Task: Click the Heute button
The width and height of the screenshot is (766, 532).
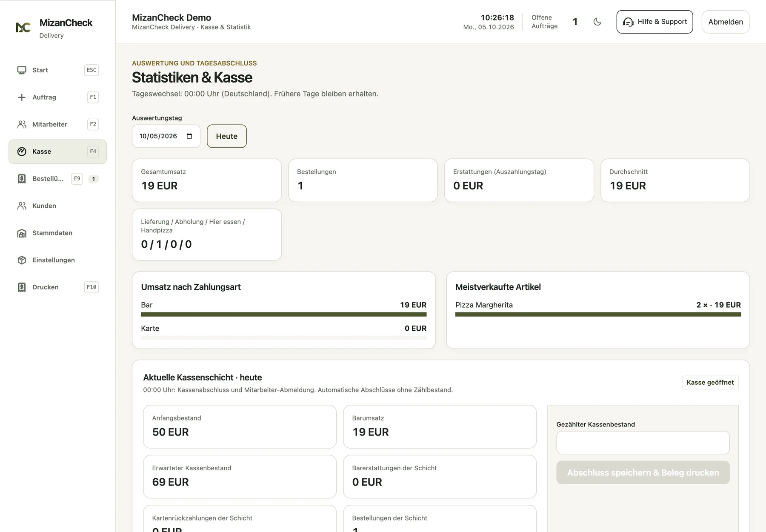Action: tap(227, 136)
